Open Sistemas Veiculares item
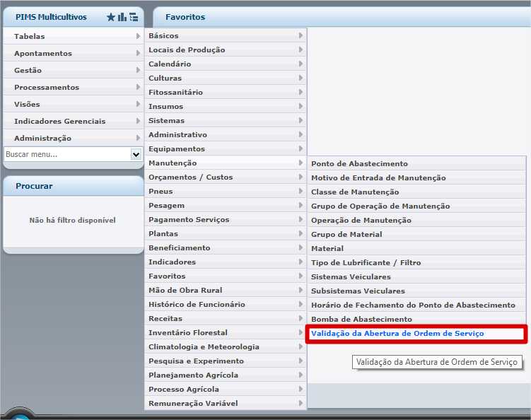This screenshot has height=420, width=531. pos(416,276)
